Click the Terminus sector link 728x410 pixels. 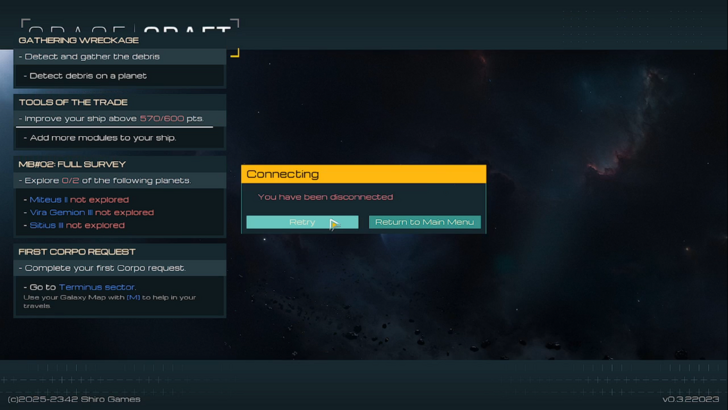click(x=97, y=287)
